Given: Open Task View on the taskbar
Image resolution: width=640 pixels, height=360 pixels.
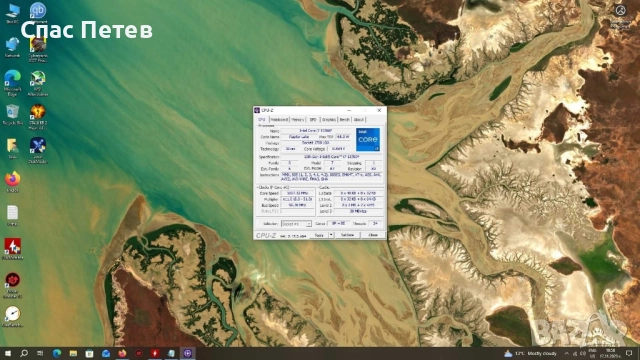Looking at the screenshot, I should coord(40,353).
